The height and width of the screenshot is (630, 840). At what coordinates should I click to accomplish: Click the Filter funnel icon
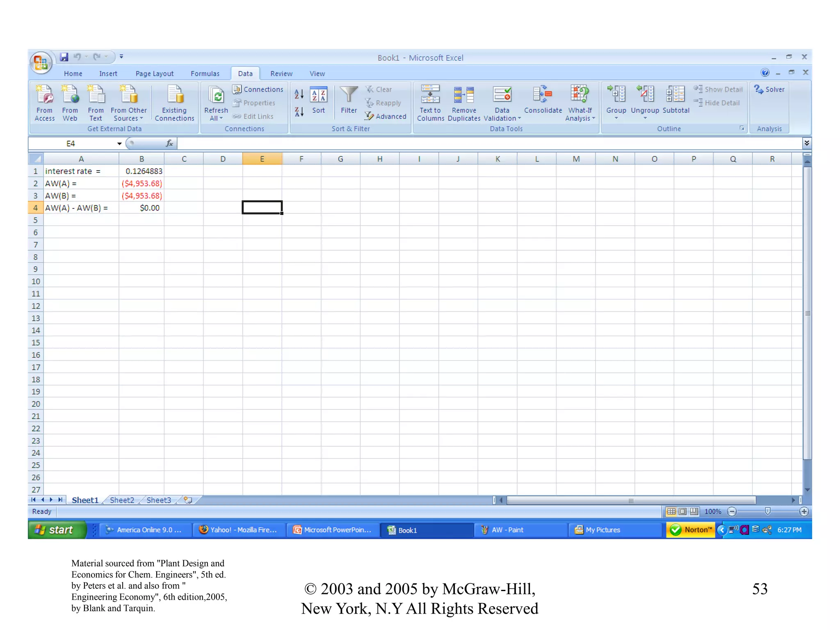(349, 95)
